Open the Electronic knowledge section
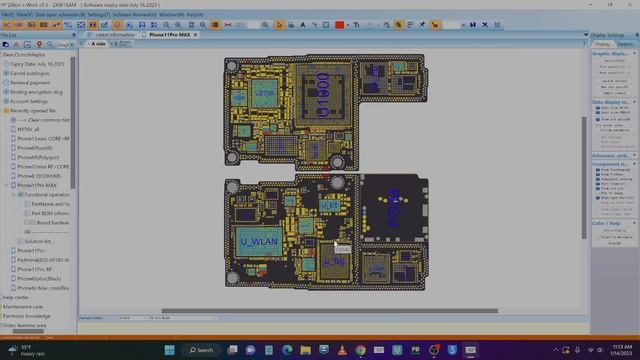Image resolution: width=640 pixels, height=360 pixels. click(x=27, y=316)
